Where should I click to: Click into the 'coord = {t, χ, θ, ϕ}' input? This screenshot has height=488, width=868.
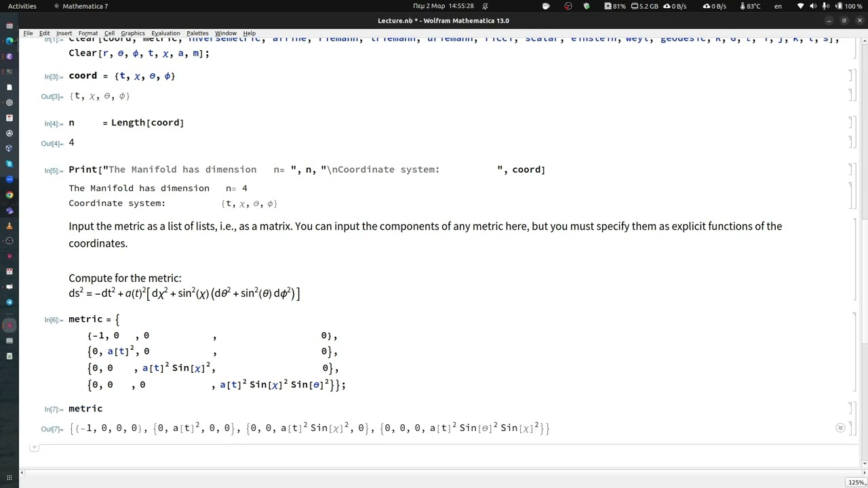(122, 76)
